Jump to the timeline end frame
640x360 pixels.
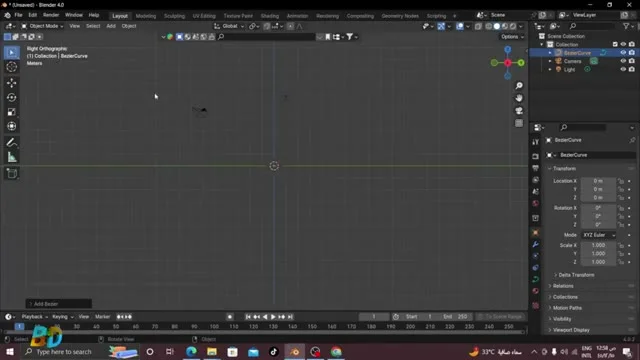290,317
